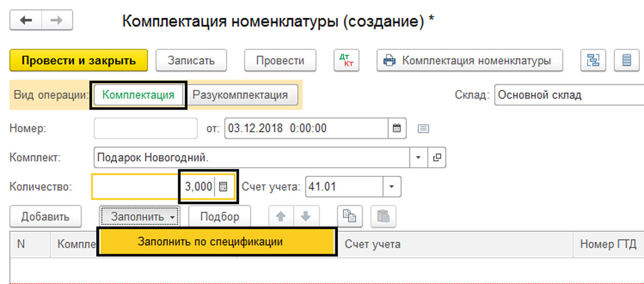Open the Дт/Кт postings icon
This screenshot has width=644, height=284.
(346, 61)
